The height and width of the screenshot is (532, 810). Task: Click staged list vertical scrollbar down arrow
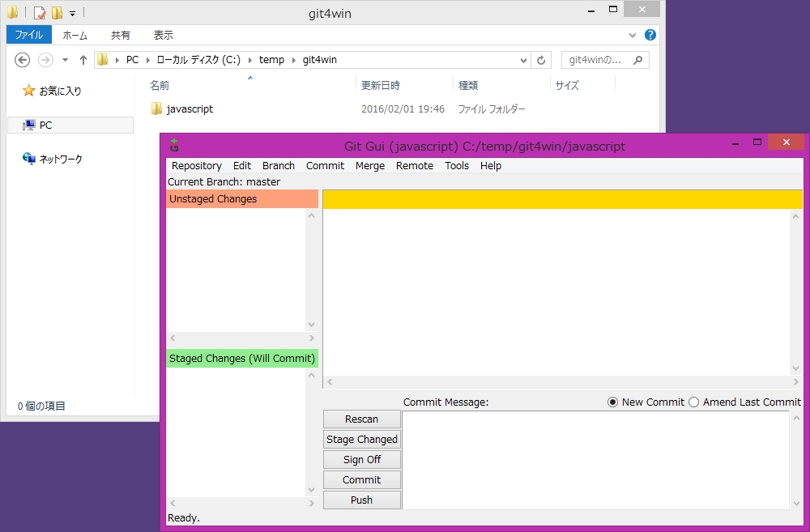click(x=312, y=490)
